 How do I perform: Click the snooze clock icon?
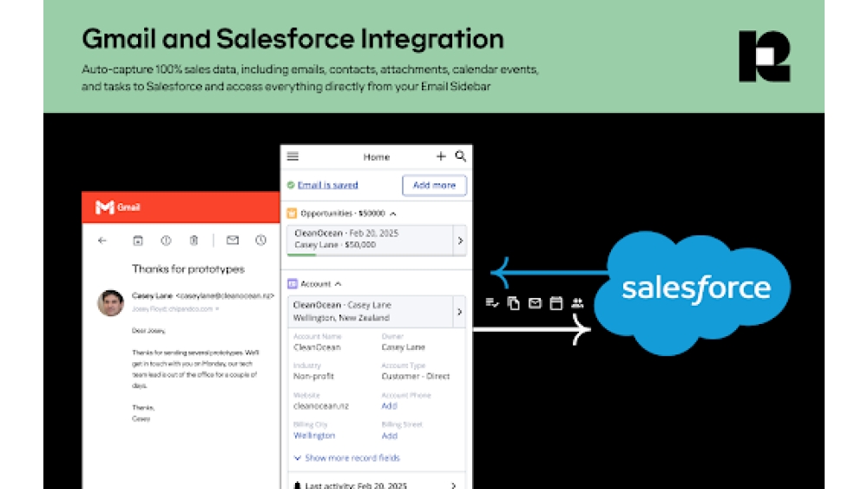(260, 241)
